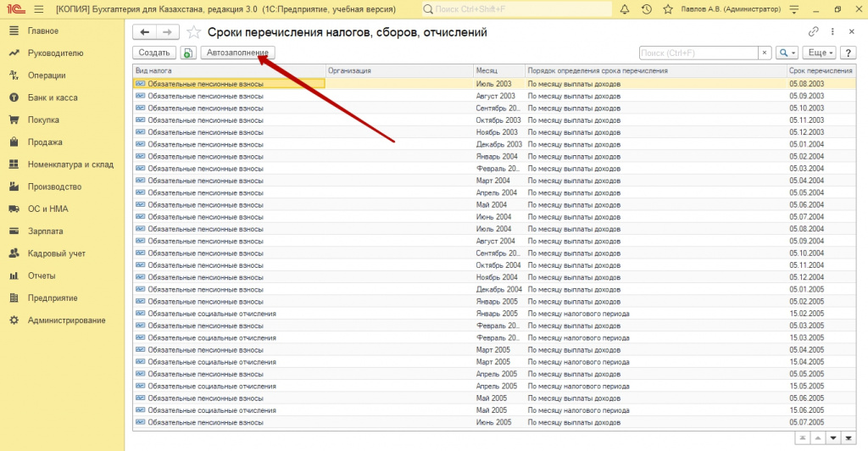Select Обязательные социальные отчисления row for Март 2005

[x=494, y=362]
